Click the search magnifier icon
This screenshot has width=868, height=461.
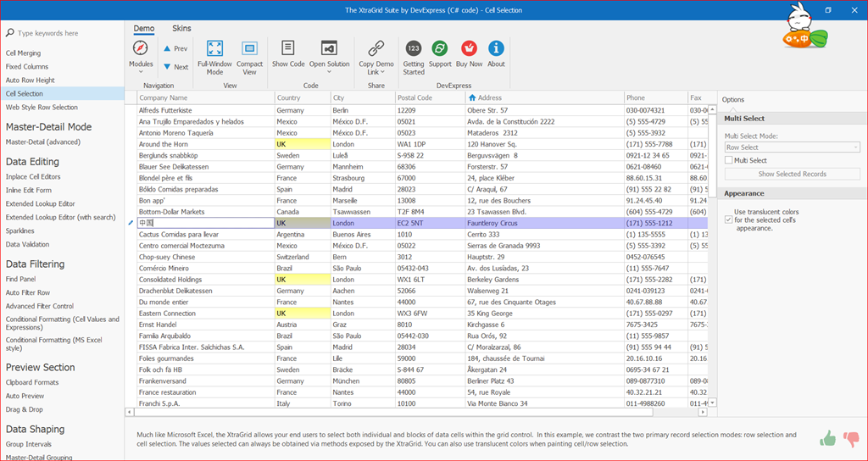(x=10, y=33)
